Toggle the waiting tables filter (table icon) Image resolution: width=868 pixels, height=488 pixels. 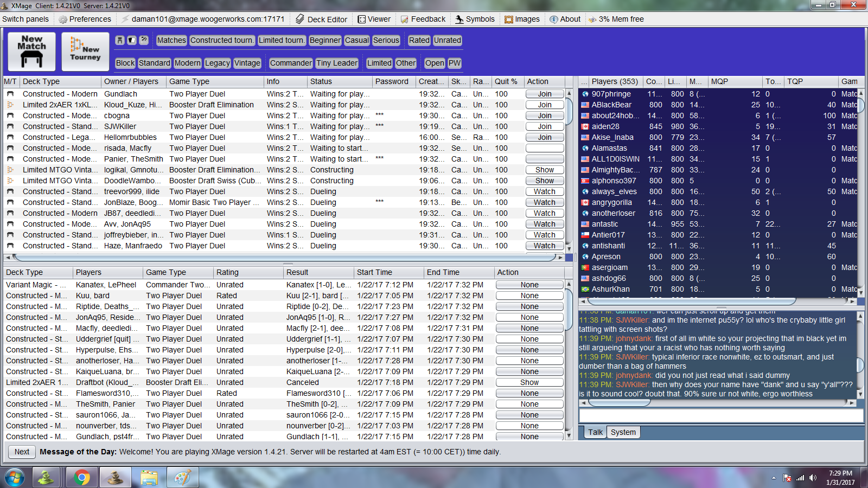point(120,40)
